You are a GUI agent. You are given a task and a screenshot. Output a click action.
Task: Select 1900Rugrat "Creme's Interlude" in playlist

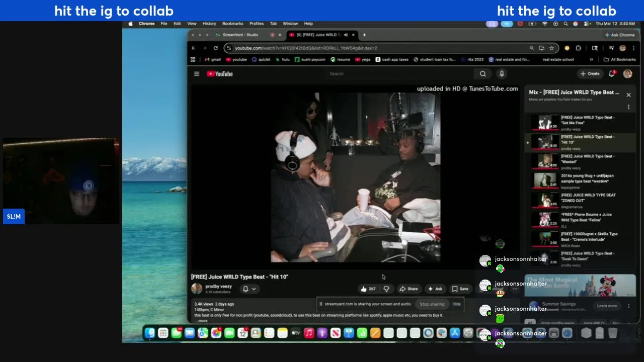coord(580,239)
